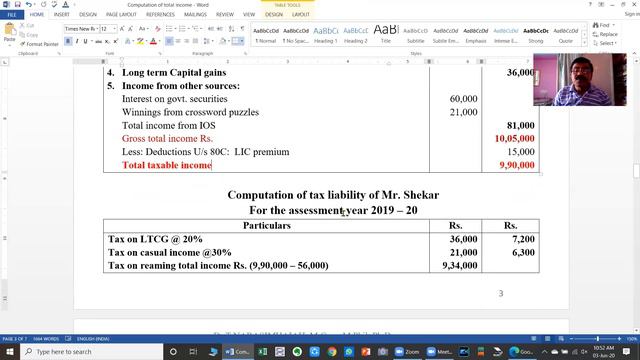The height and width of the screenshot is (360, 640).
Task: Apply yellow text highlight color
Action: [140, 41]
